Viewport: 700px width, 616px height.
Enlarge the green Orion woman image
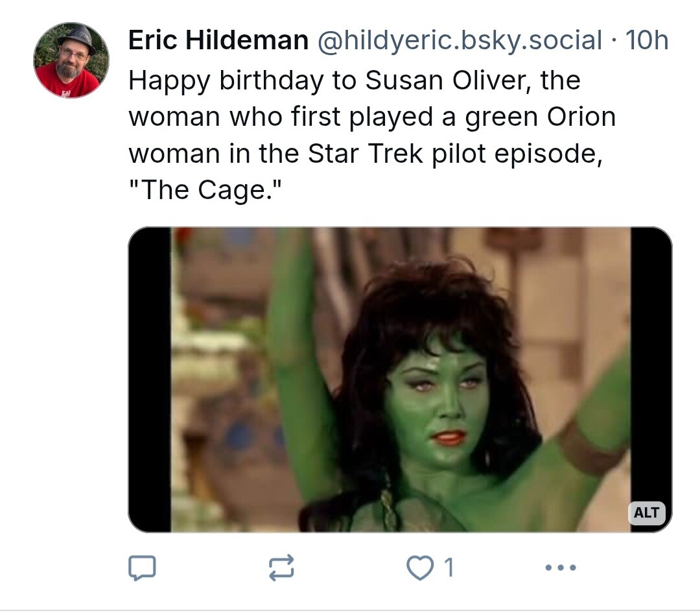[400, 379]
